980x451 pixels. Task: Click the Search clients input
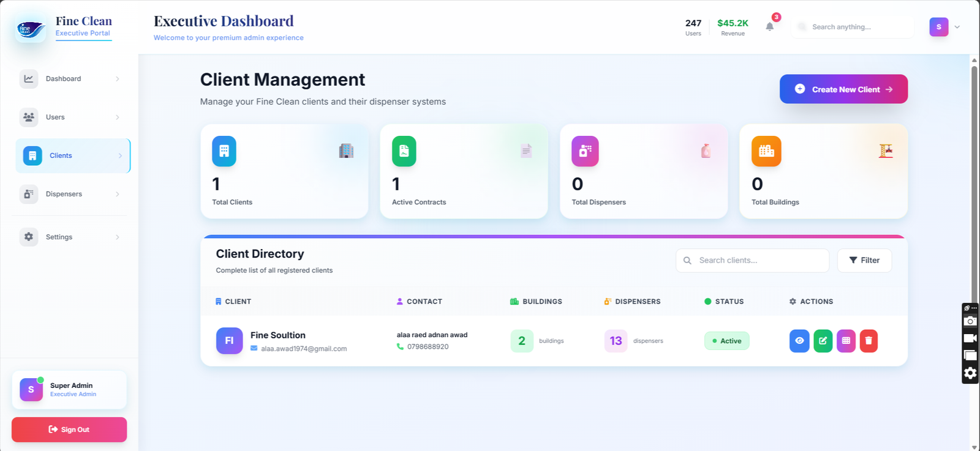(752, 260)
